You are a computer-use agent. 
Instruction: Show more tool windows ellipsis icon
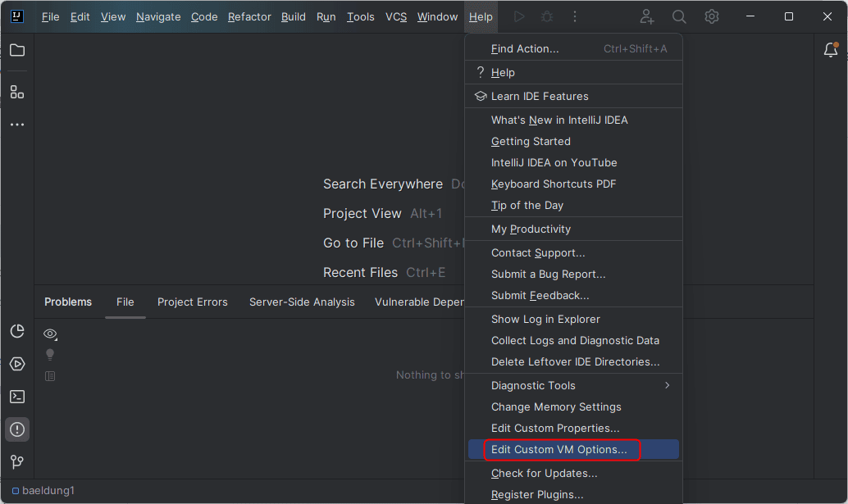17,125
